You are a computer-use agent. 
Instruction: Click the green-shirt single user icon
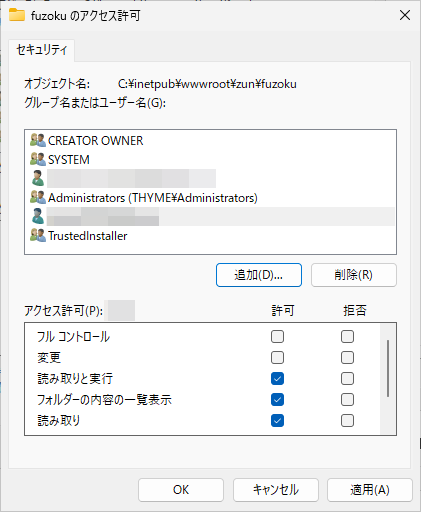click(38, 178)
